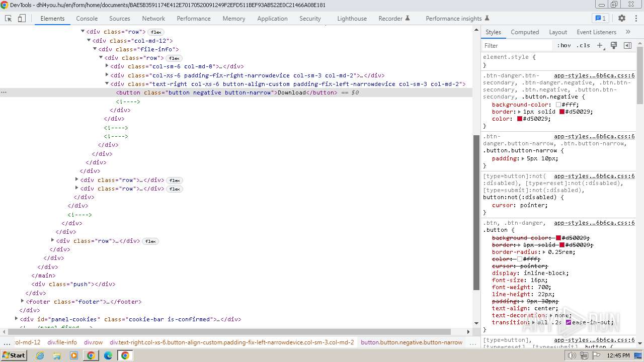Open app-styles css link for .button.button-narrow rule

pyautogui.click(x=594, y=136)
